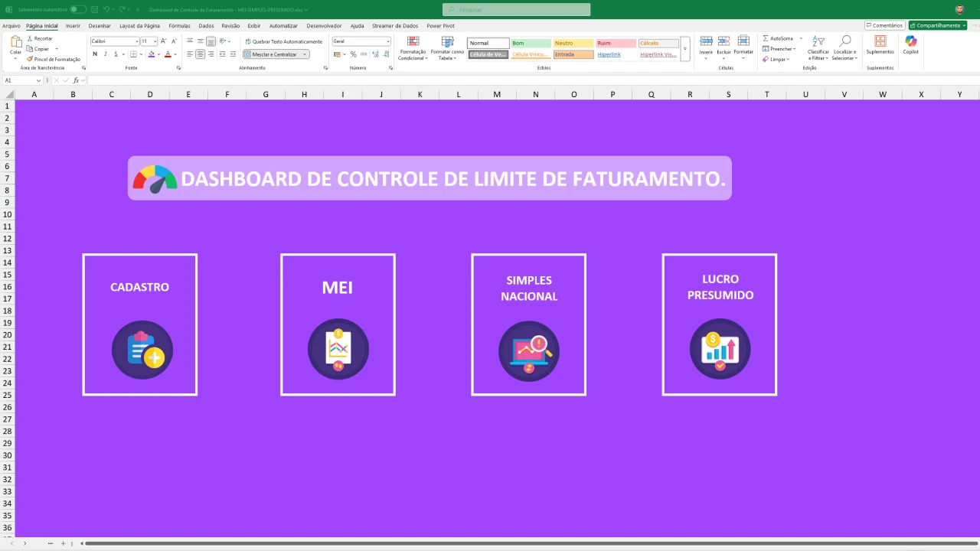Toggle the Salvamento Automático switch
The image size is (980, 551).
pos(78,9)
